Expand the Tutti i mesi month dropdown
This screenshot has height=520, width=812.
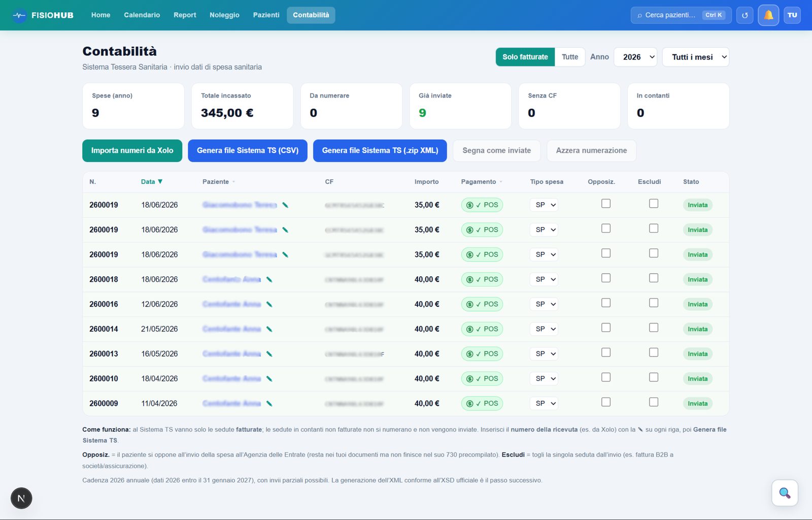[x=696, y=57]
